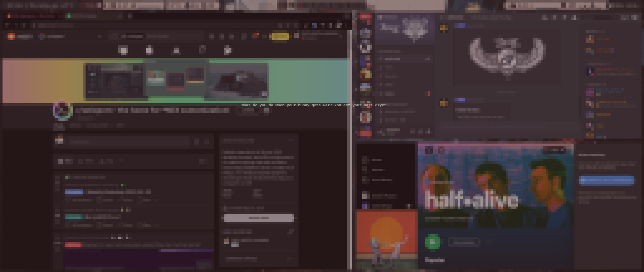The height and width of the screenshot is (272, 644).
Task: Click the Spotify back navigation arrow
Action: pos(429,150)
